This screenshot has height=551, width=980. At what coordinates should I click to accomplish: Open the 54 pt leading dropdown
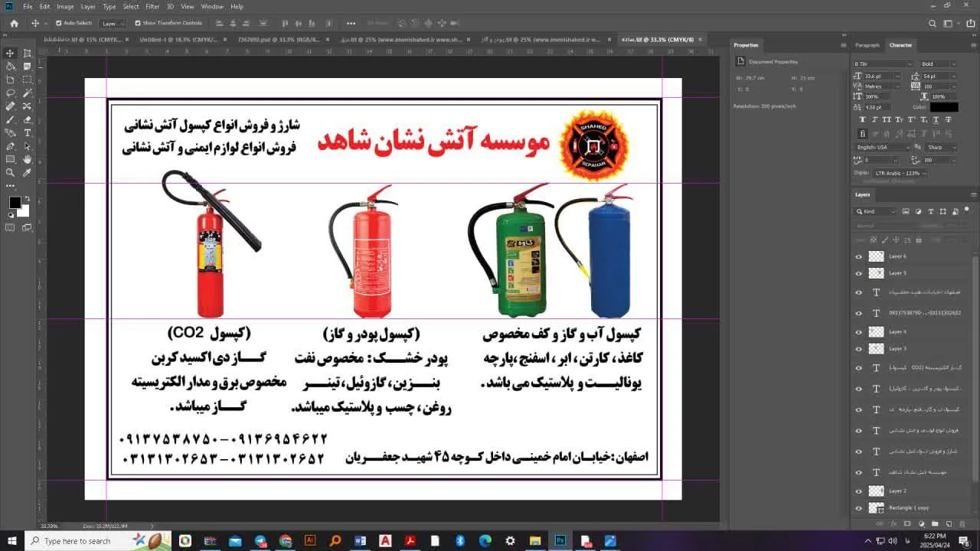[x=939, y=77]
